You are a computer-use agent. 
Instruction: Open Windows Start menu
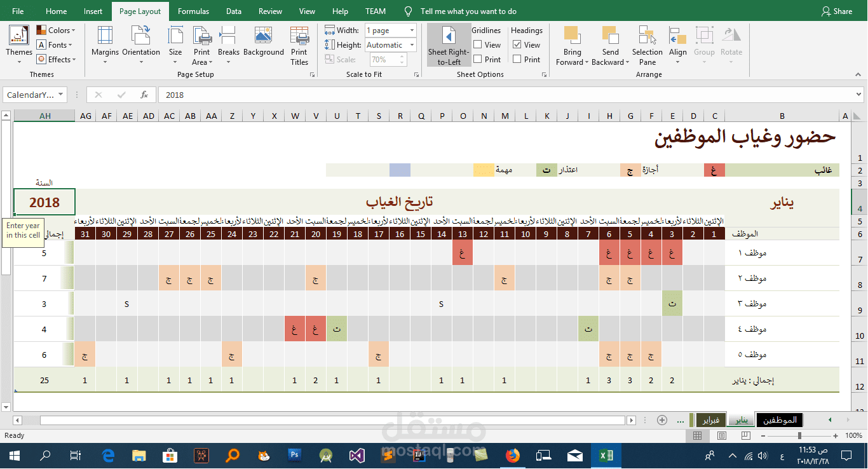[14, 455]
